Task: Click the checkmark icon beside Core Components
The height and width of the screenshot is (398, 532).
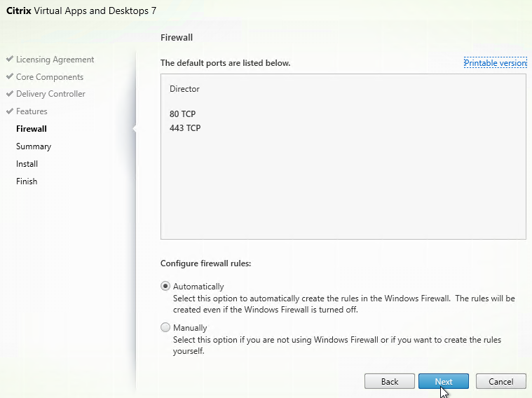Action: [9, 77]
